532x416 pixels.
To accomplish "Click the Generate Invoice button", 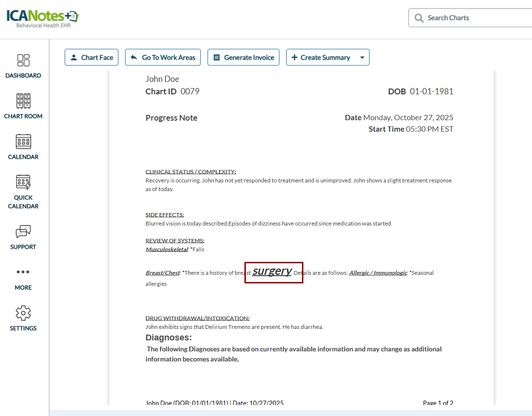I will pos(243,57).
